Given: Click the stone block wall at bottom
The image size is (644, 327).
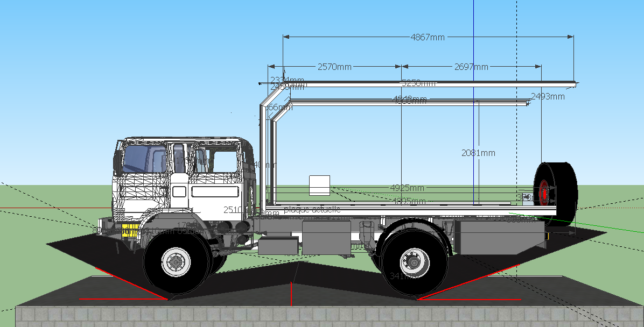Looking at the screenshot, I should tap(323, 316).
